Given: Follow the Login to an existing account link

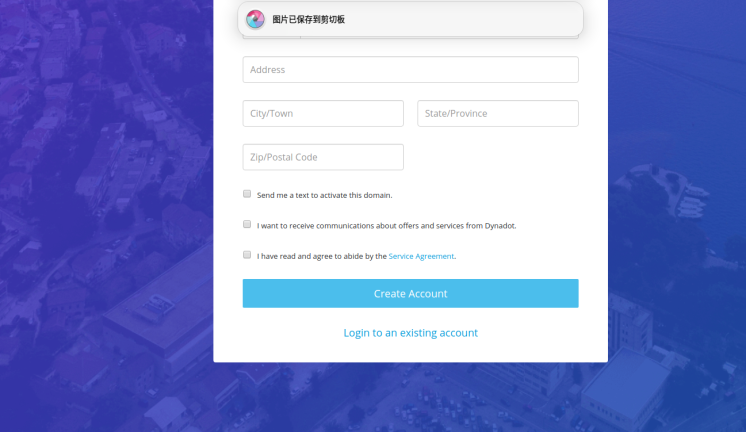Looking at the screenshot, I should (x=410, y=333).
